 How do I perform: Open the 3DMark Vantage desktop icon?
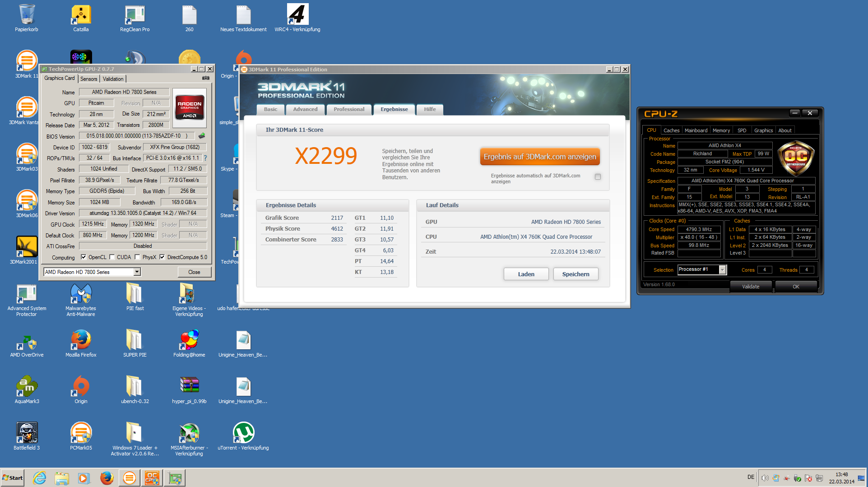click(x=27, y=111)
